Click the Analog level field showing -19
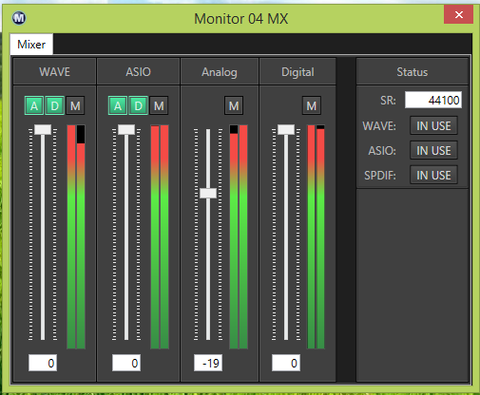 pyautogui.click(x=208, y=363)
